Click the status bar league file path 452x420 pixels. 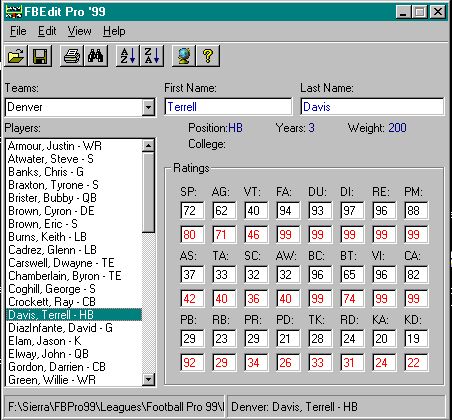coord(115,407)
